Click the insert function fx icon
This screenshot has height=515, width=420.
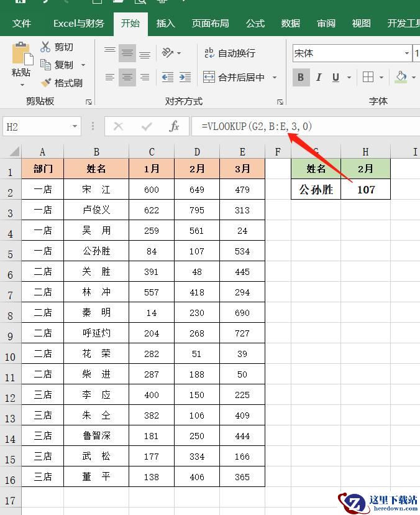(x=174, y=126)
